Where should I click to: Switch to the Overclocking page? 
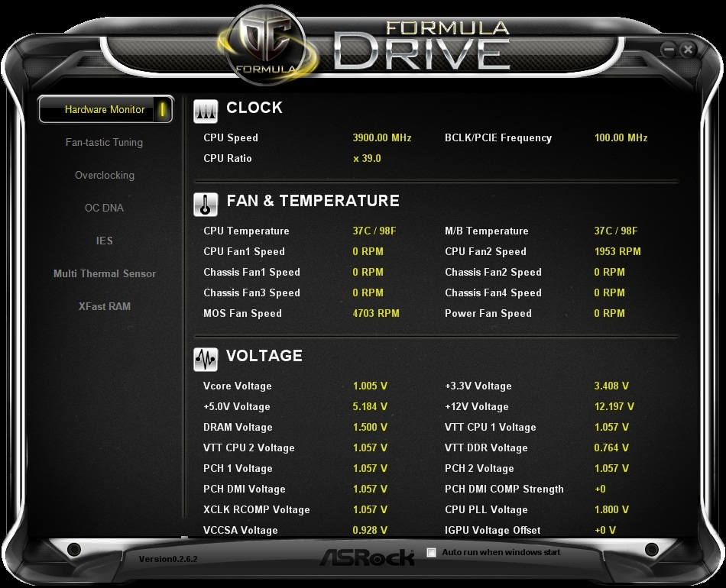coord(105,176)
